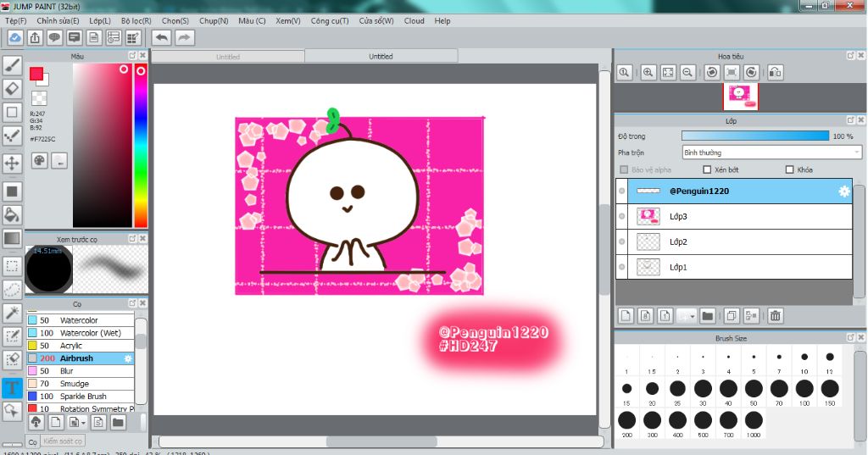Zoom in on the navigator panel
Screen dimensions: 868x455
click(x=648, y=73)
